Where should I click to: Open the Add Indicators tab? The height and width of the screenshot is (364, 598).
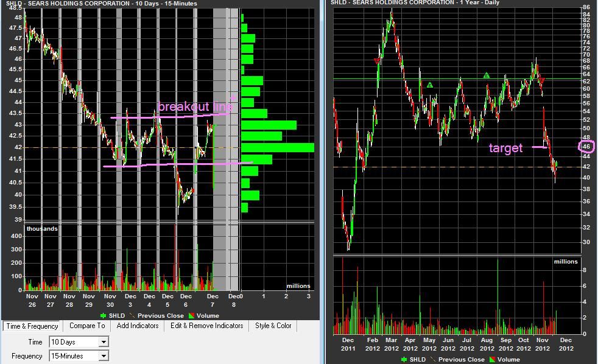click(137, 326)
